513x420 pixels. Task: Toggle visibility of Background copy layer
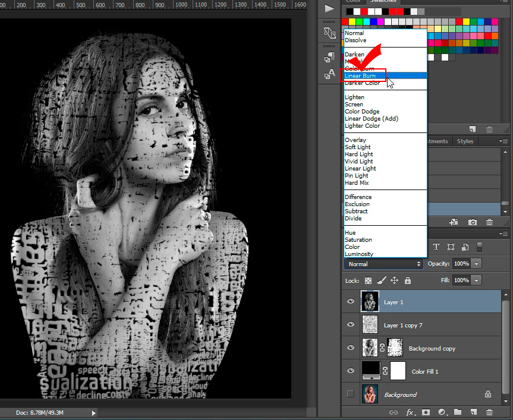point(351,348)
